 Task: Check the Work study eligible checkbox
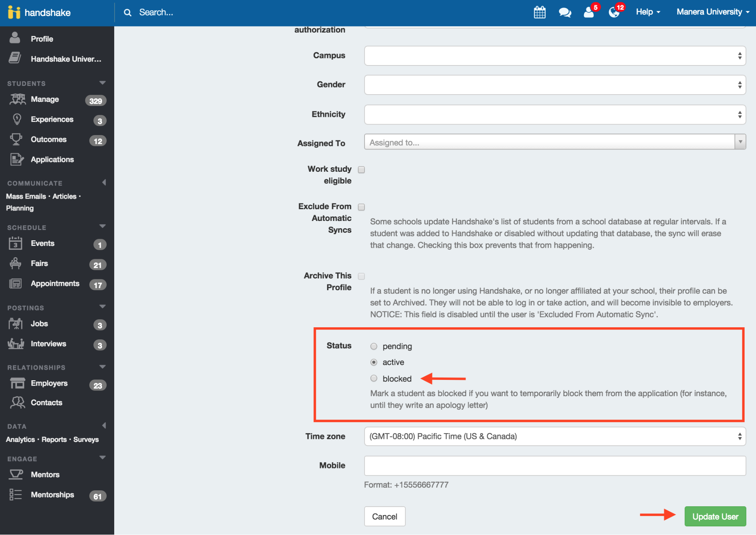click(x=362, y=170)
